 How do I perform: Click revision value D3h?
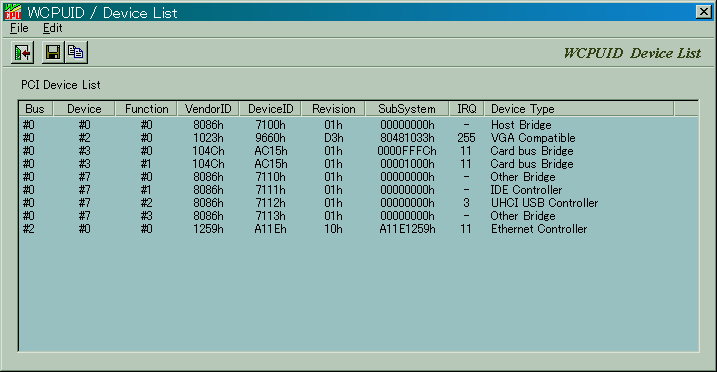point(333,138)
